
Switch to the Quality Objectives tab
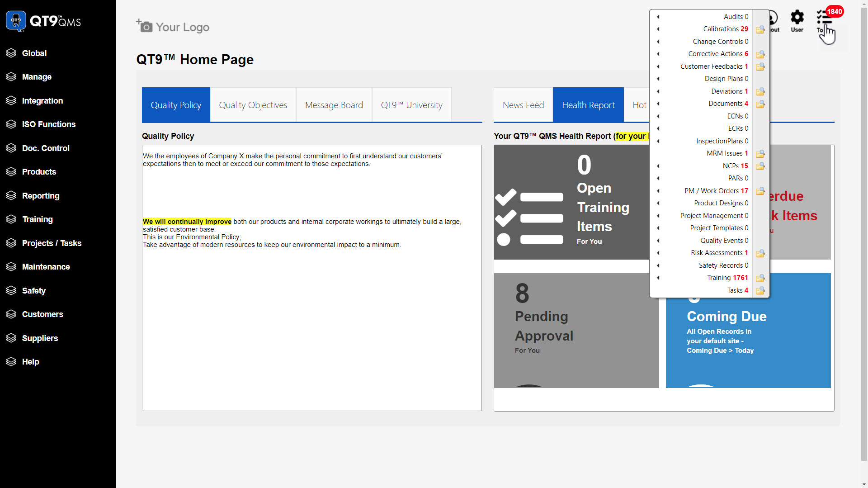pos(253,105)
